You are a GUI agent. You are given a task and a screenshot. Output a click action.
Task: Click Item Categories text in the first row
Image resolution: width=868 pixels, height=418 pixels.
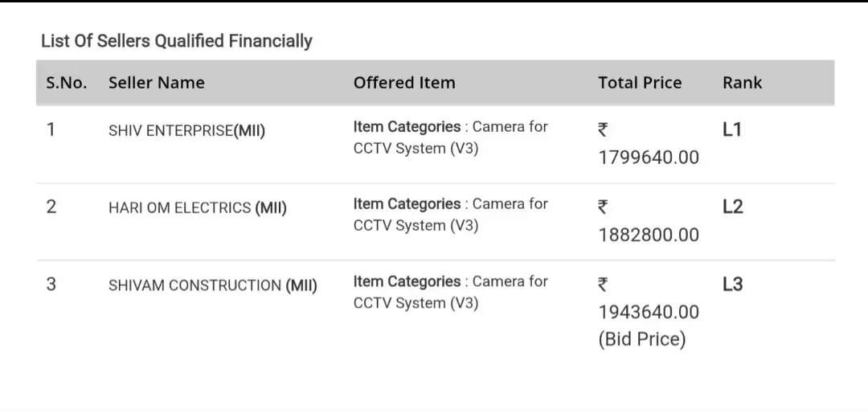407,127
